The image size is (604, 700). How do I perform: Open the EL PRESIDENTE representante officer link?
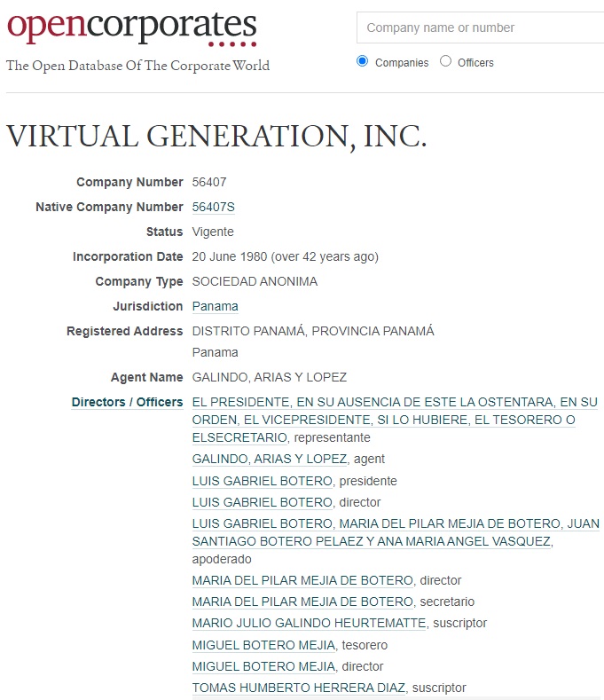pyautogui.click(x=395, y=420)
